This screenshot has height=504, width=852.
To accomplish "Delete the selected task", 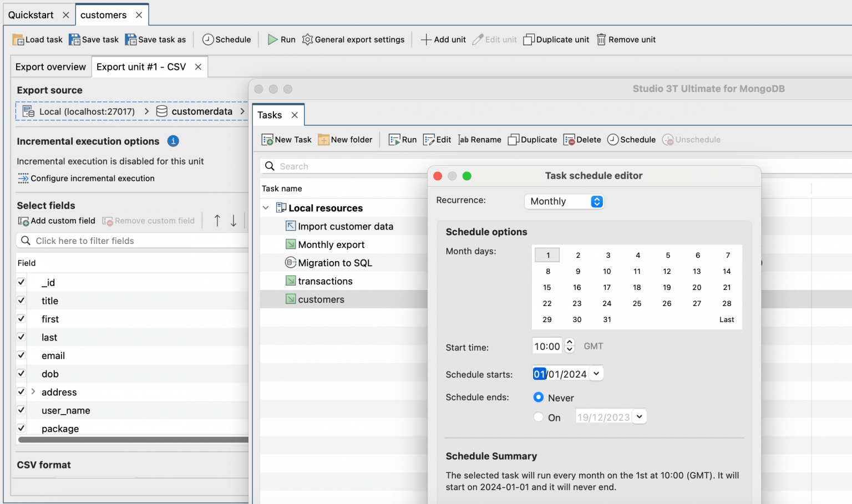I will [581, 139].
